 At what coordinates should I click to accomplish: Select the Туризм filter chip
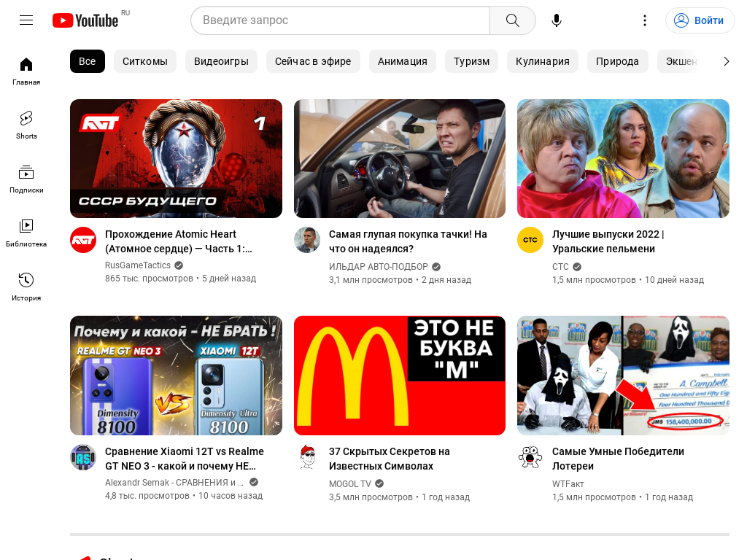click(x=472, y=61)
